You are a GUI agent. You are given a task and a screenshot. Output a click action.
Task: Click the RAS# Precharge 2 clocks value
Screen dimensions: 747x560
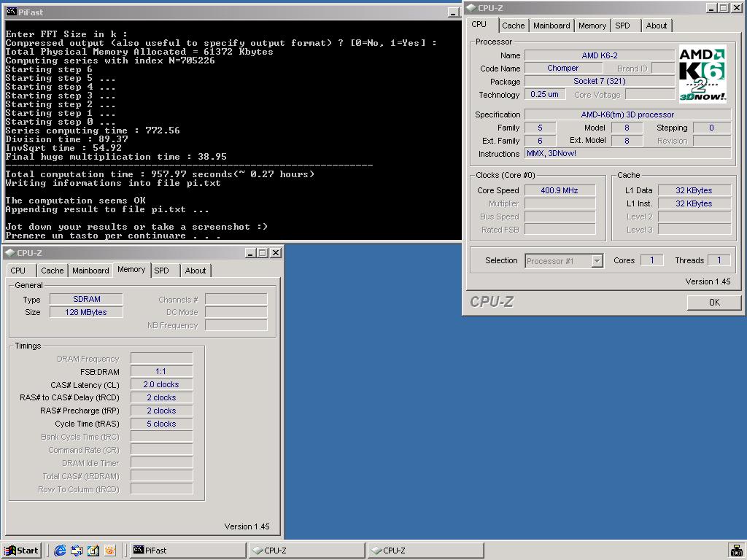pyautogui.click(x=161, y=411)
